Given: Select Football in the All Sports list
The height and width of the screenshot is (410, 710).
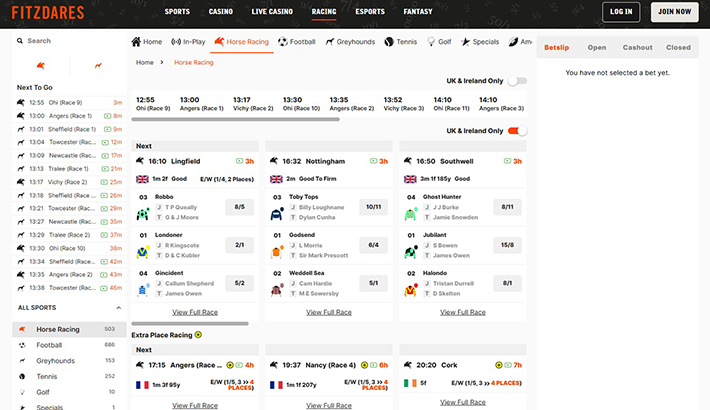Looking at the screenshot, I should tap(69, 345).
